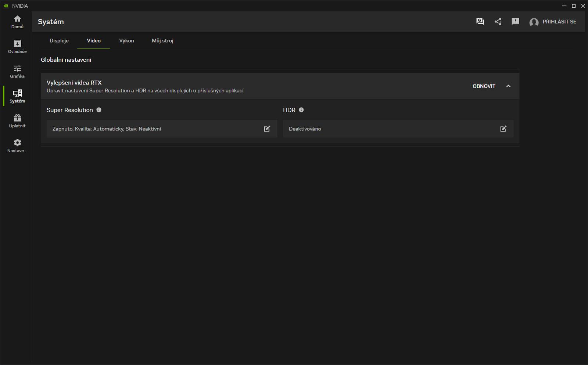Edit the HDR Deaktivováno setting
588x365 pixels.
tap(503, 129)
